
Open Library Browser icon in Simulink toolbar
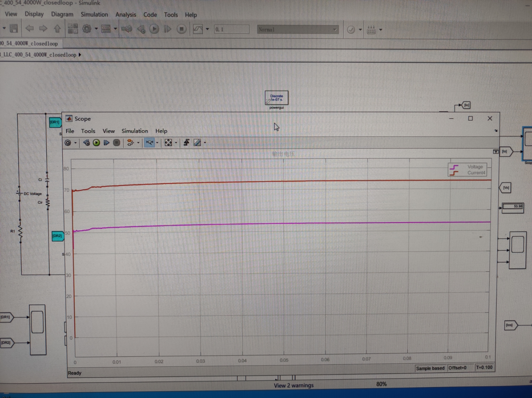(73, 29)
